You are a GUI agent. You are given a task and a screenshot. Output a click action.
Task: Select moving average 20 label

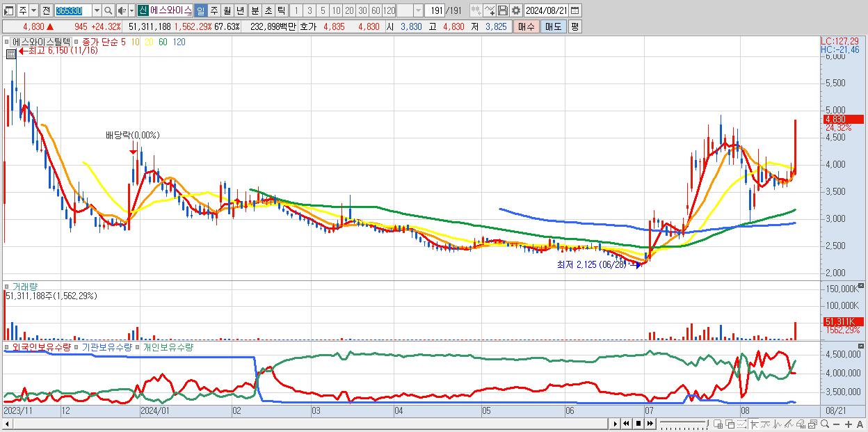[x=149, y=42]
